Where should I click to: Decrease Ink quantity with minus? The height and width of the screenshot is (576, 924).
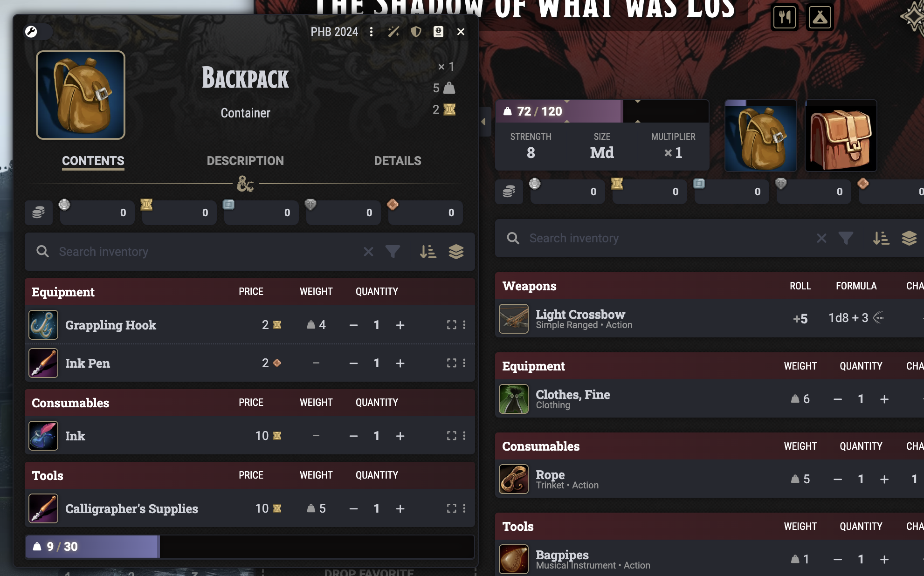click(x=353, y=436)
